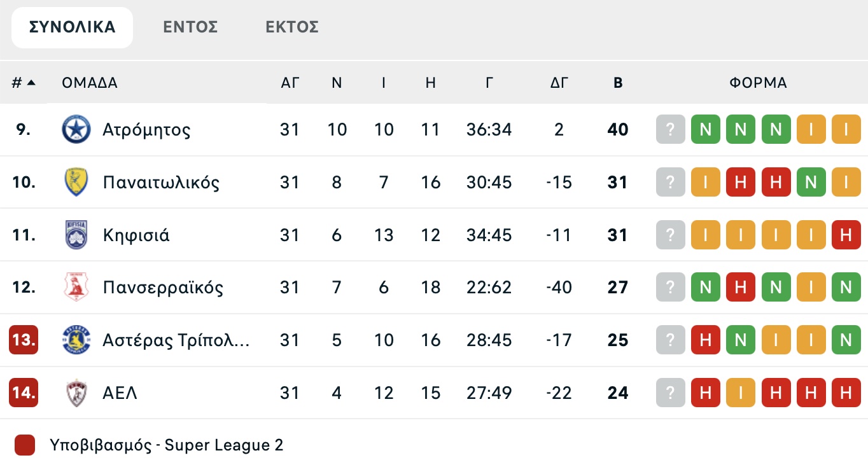
Task: Open the Παναιτωλικός team name link
Action: [x=161, y=183]
